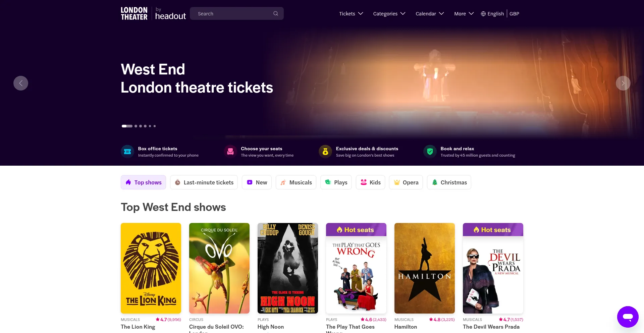Click the Choose your seats icon
644x333 pixels.
(x=230, y=152)
